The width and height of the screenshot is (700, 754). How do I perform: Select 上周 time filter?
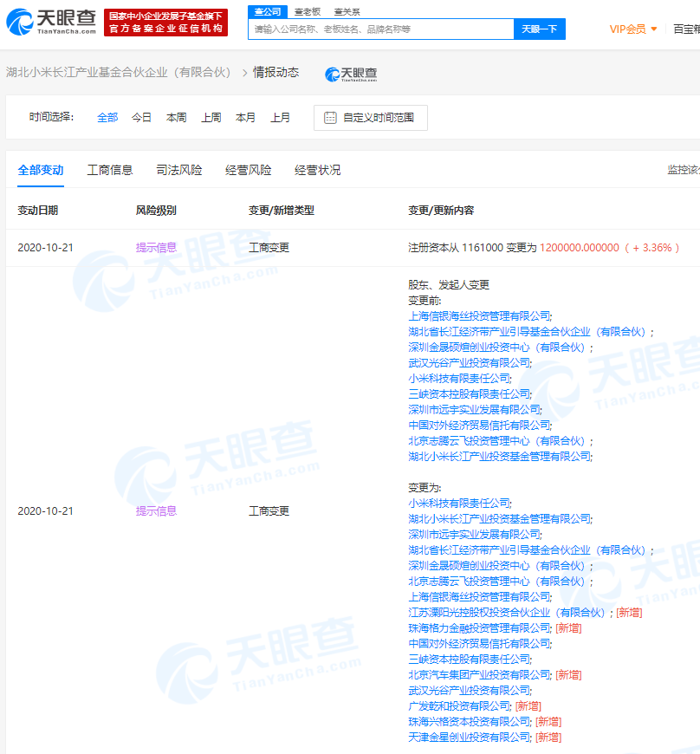pos(211,117)
